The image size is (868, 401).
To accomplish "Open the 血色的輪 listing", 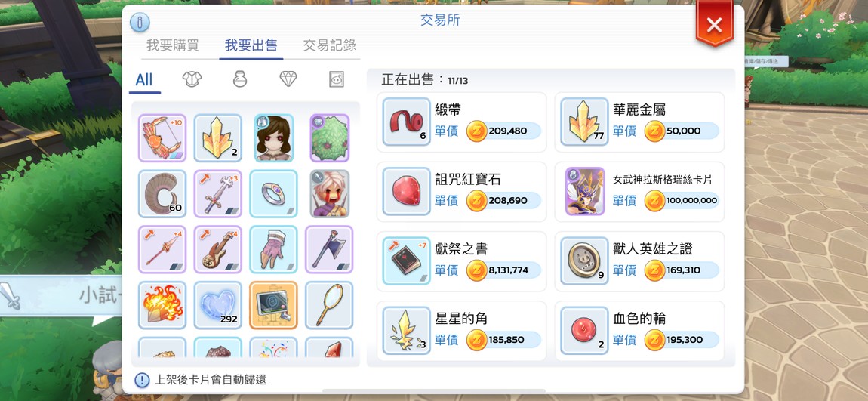I will 639,331.
